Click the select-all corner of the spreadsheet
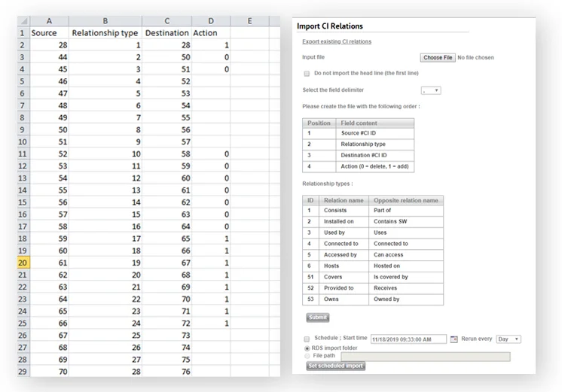 point(22,21)
